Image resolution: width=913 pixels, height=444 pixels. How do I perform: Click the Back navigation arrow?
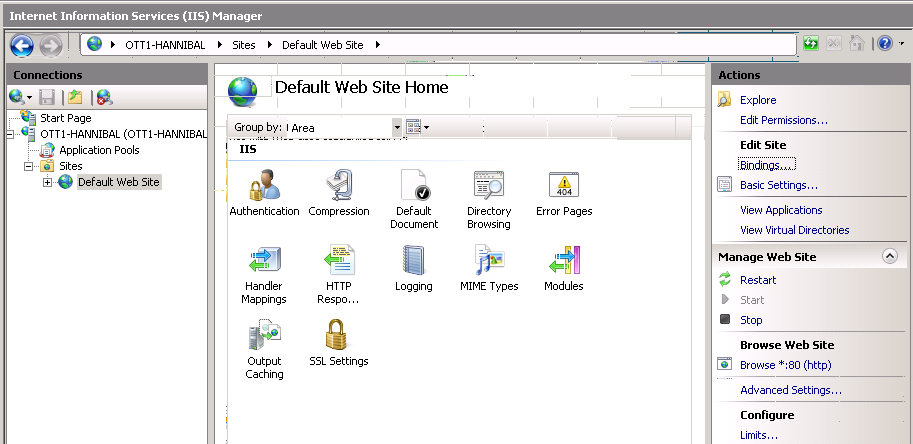[22, 45]
